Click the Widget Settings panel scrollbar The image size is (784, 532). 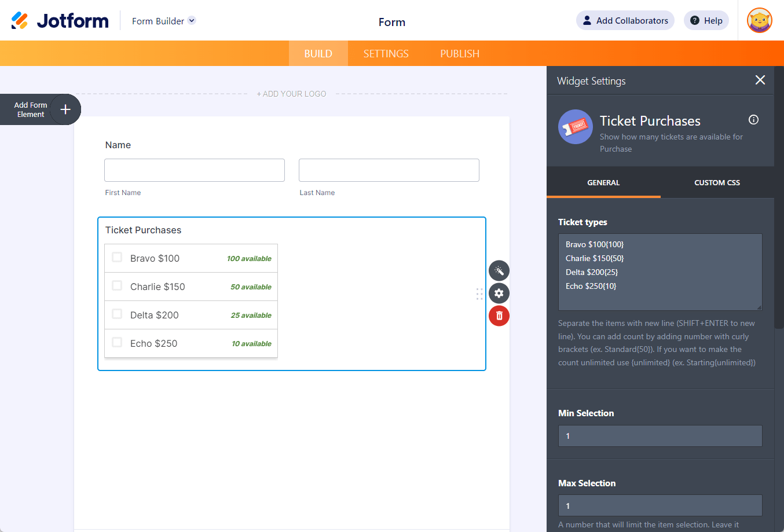pyautogui.click(x=779, y=197)
